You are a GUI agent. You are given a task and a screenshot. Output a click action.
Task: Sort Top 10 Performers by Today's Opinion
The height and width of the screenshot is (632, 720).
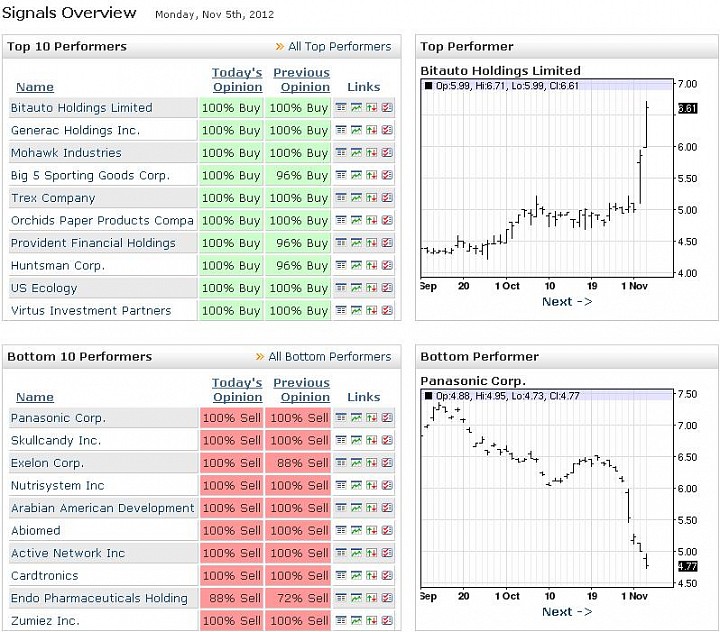pyautogui.click(x=237, y=80)
